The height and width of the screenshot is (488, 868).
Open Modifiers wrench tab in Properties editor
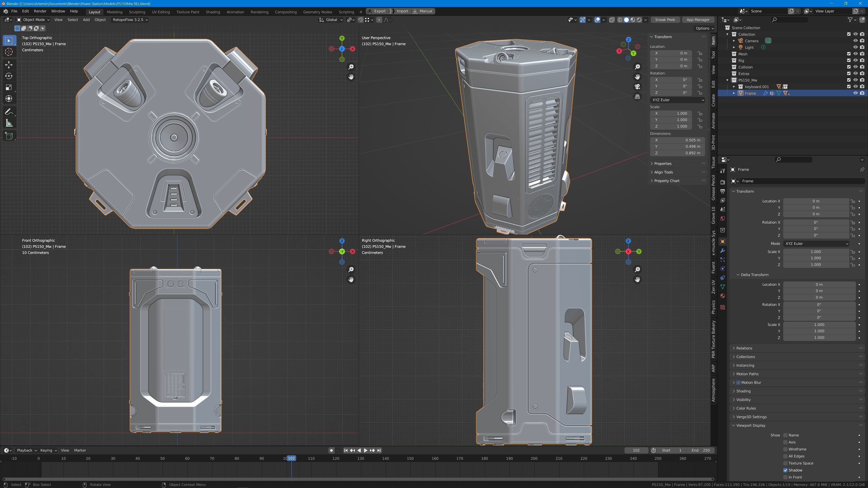point(722,251)
